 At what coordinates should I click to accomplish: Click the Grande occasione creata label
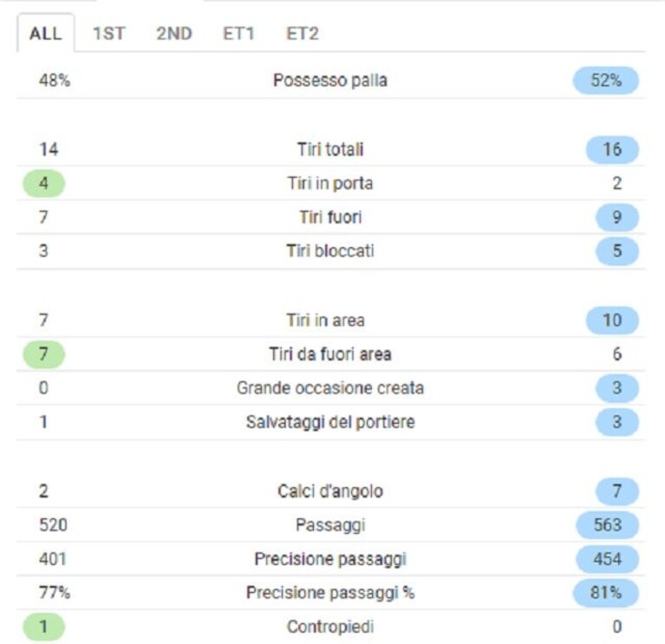click(330, 388)
